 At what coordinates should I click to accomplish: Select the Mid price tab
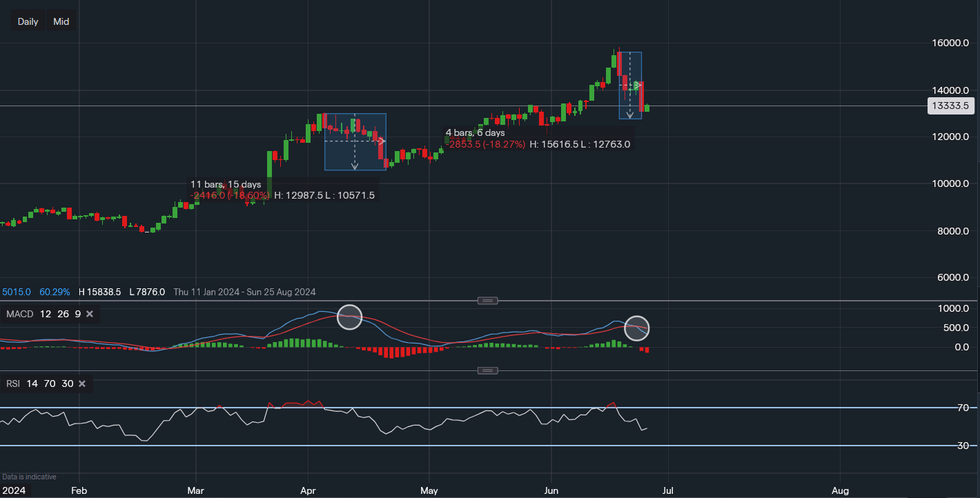(x=61, y=21)
